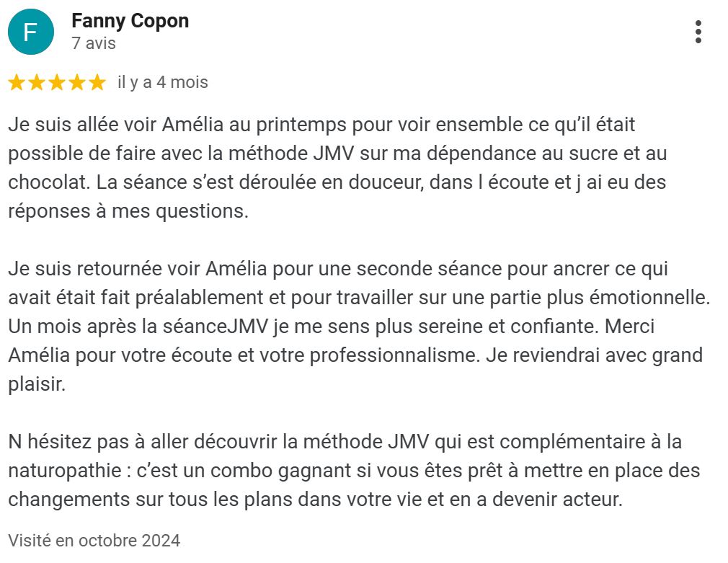The width and height of the screenshot is (728, 563).
Task: Open the three-dot review options menu
Action: (698, 32)
